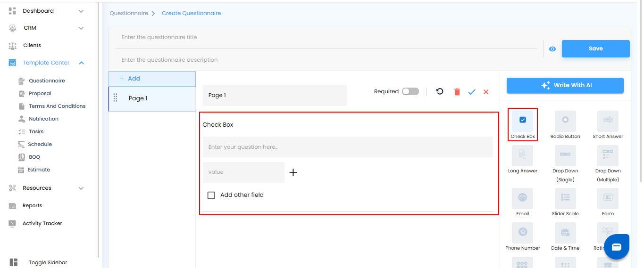Delete the question using trash icon
Image resolution: width=644 pixels, height=268 pixels.
tap(457, 92)
